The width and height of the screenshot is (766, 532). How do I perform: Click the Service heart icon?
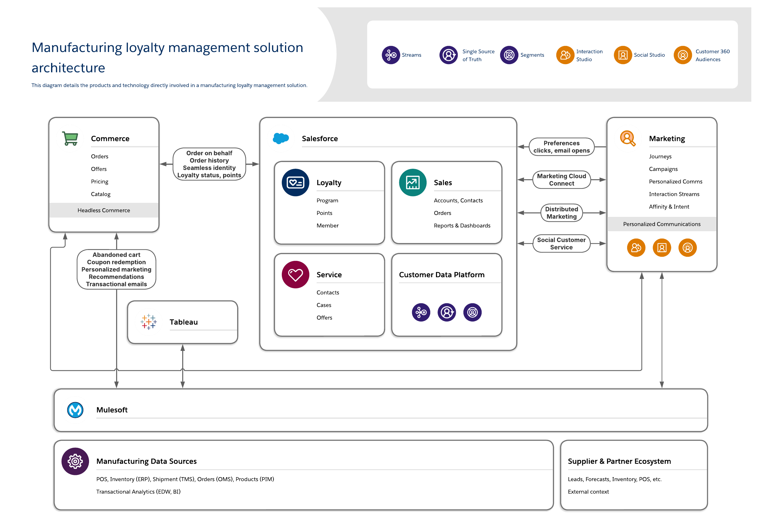pos(295,274)
